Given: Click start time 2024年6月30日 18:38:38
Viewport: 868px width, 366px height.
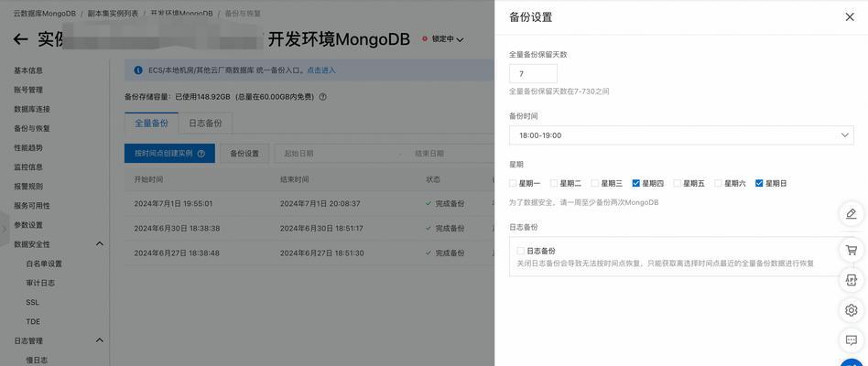Looking at the screenshot, I should 177,228.
